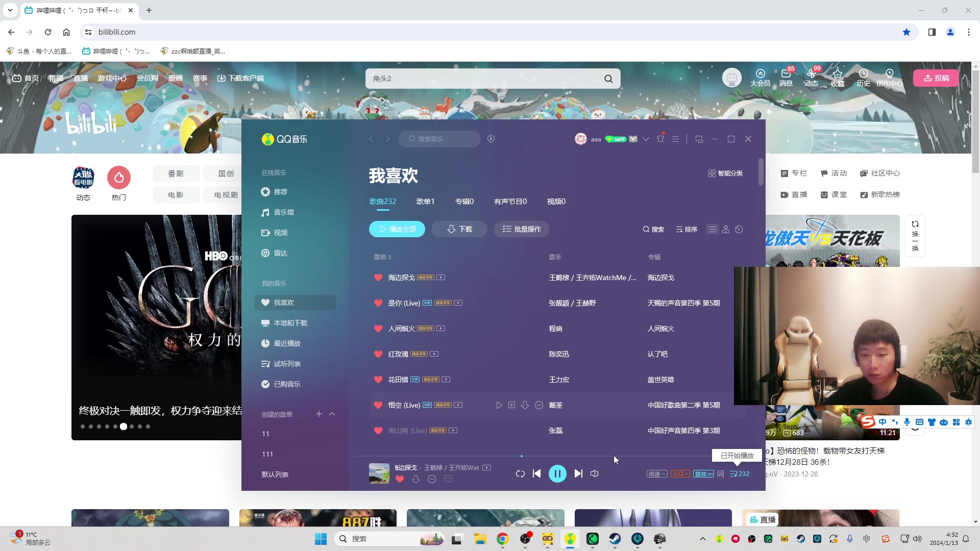Switch to the 视频0 tab
The image size is (980, 551).
[x=556, y=202]
